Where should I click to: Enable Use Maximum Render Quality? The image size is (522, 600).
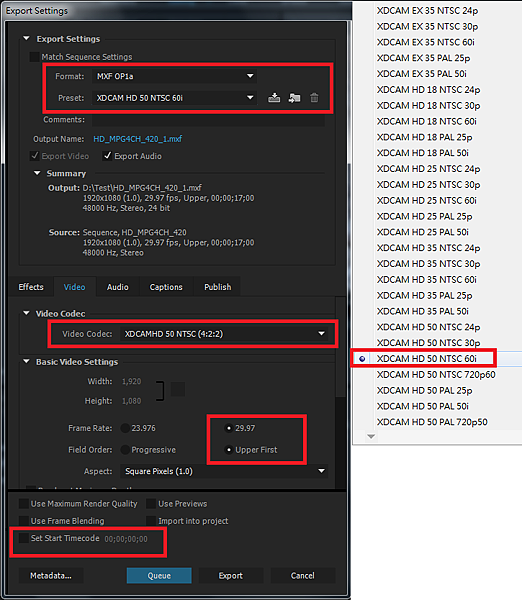(24, 504)
